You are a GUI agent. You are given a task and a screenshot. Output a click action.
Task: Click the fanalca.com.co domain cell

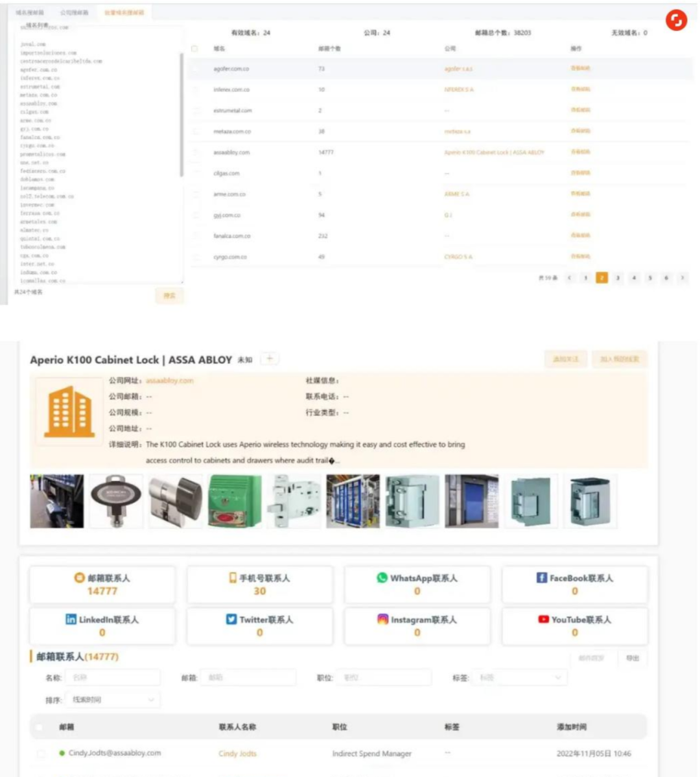[x=232, y=236]
